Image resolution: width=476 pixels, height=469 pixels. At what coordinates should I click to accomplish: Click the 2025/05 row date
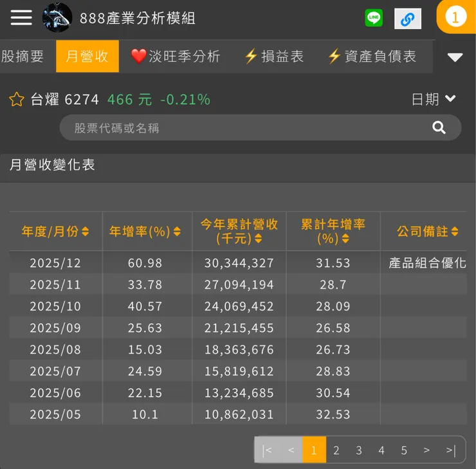[x=55, y=415]
